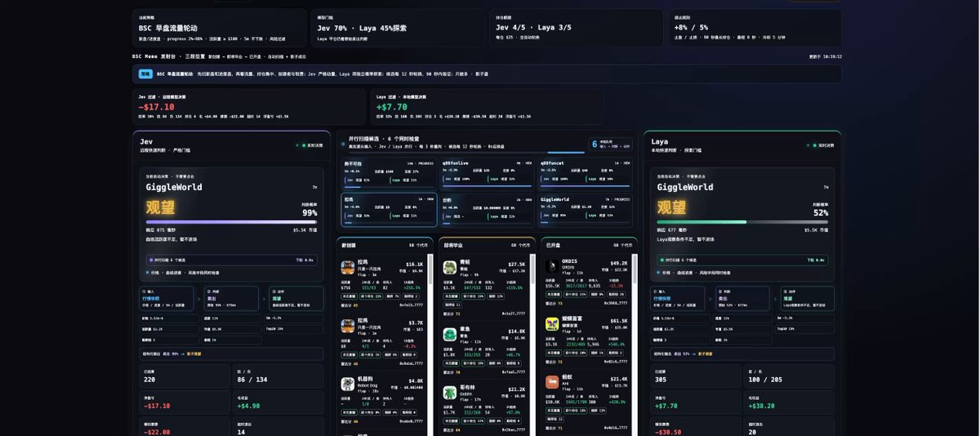Toggle the Jev panel live decision indicator
This screenshot has height=436, width=980.
pos(310,145)
